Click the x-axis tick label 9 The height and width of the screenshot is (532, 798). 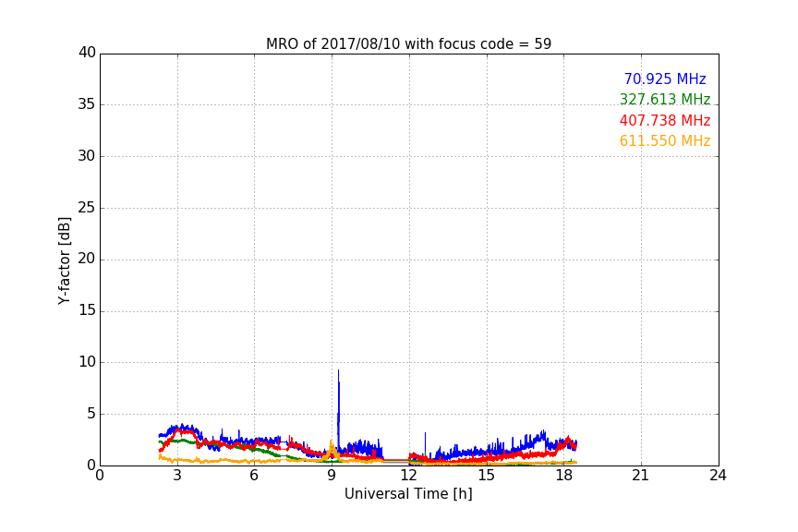332,476
